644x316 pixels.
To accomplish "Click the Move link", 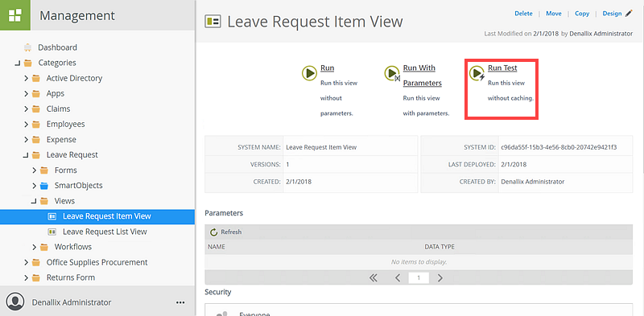I will (554, 14).
